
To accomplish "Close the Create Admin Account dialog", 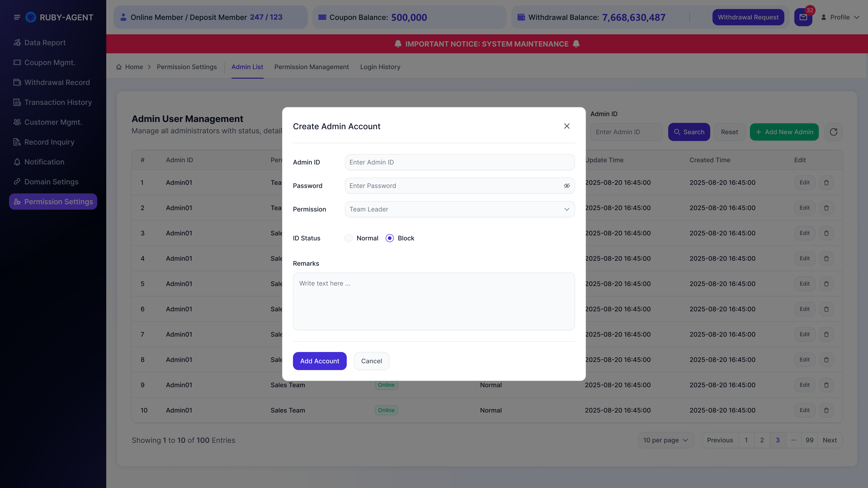I will pyautogui.click(x=567, y=126).
